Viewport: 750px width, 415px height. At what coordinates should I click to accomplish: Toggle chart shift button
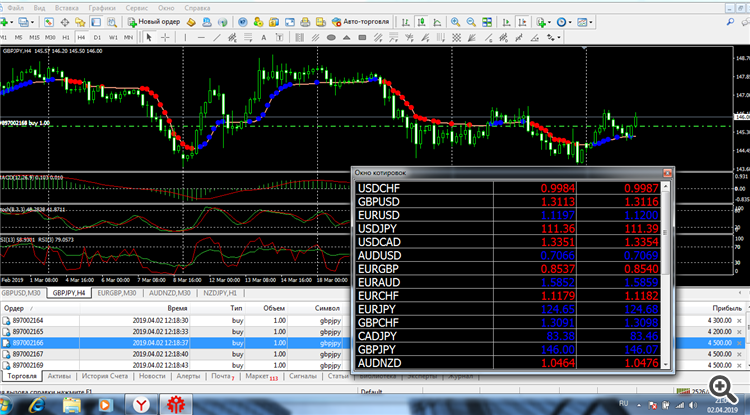pos(522,22)
